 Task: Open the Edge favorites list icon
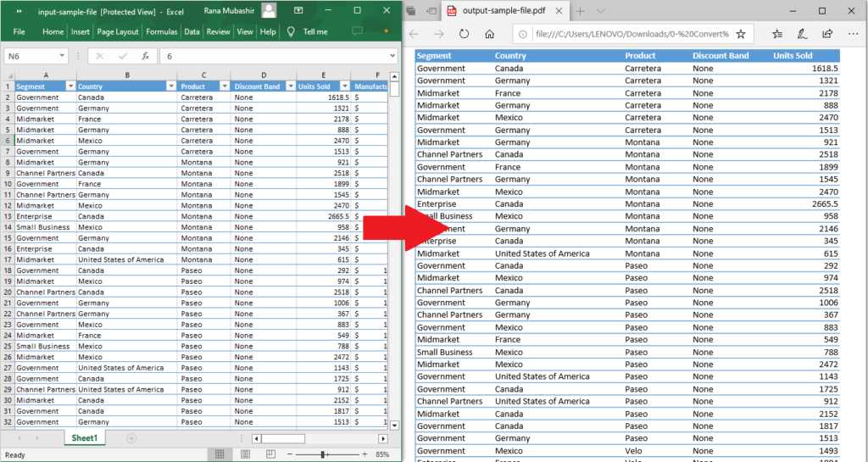[777, 34]
